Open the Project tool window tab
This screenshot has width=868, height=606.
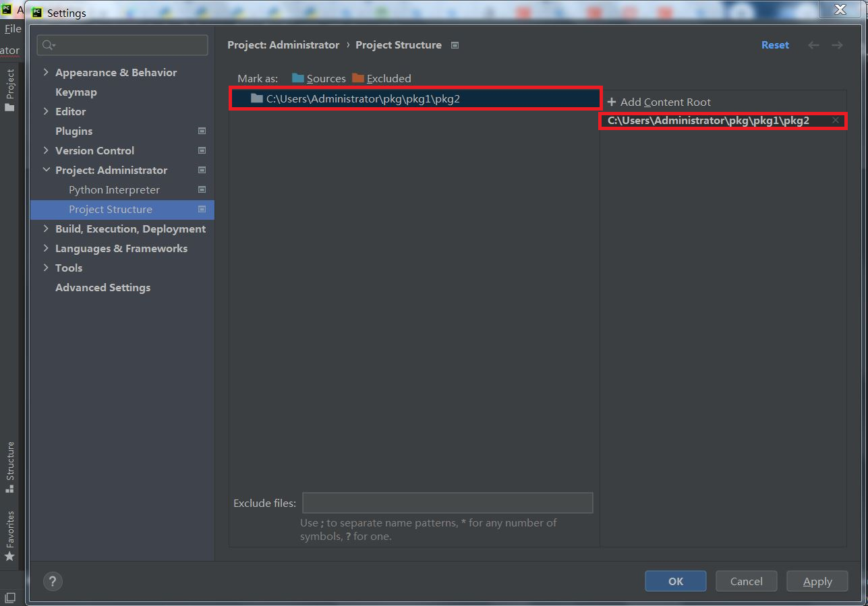(x=9, y=90)
